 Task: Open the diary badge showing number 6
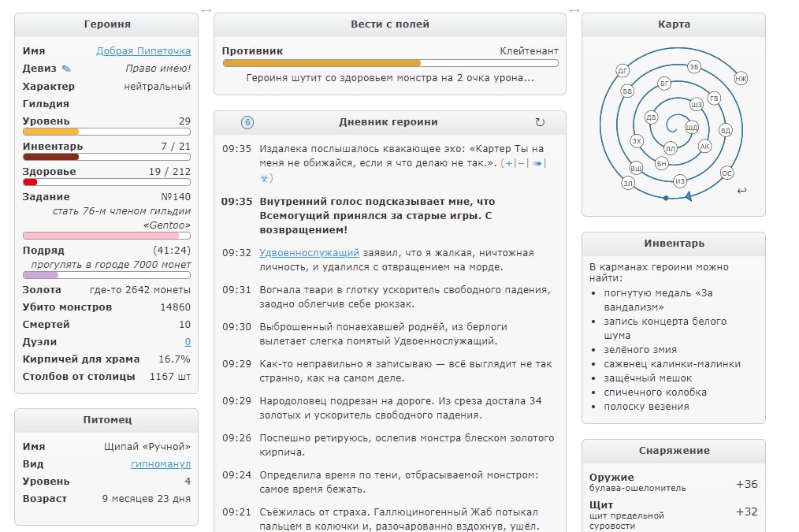[x=247, y=122]
